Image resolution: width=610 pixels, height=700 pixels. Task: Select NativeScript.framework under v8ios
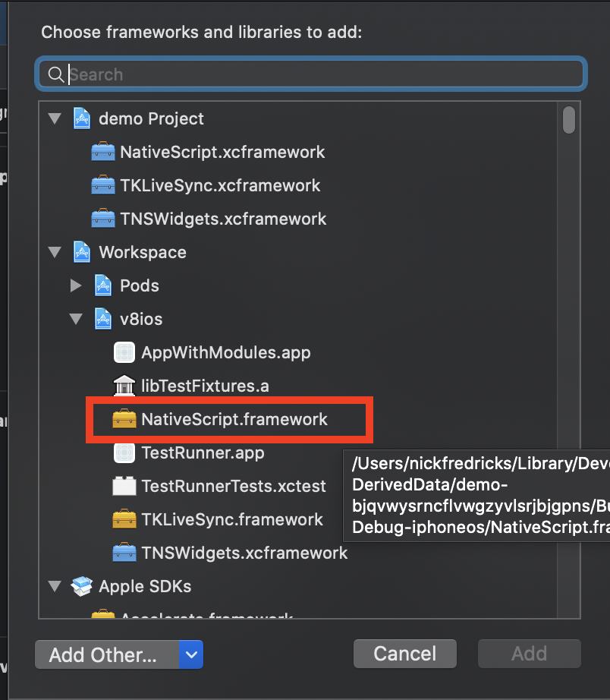tap(234, 420)
